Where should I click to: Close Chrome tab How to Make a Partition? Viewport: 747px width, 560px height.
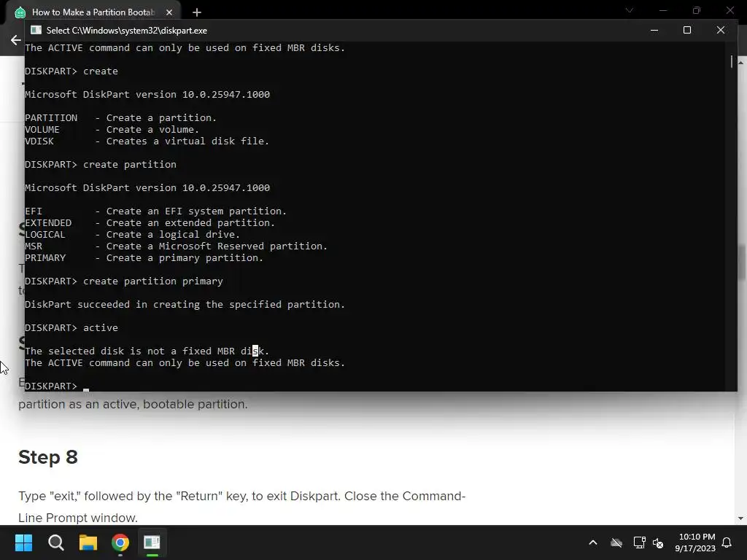169,12
